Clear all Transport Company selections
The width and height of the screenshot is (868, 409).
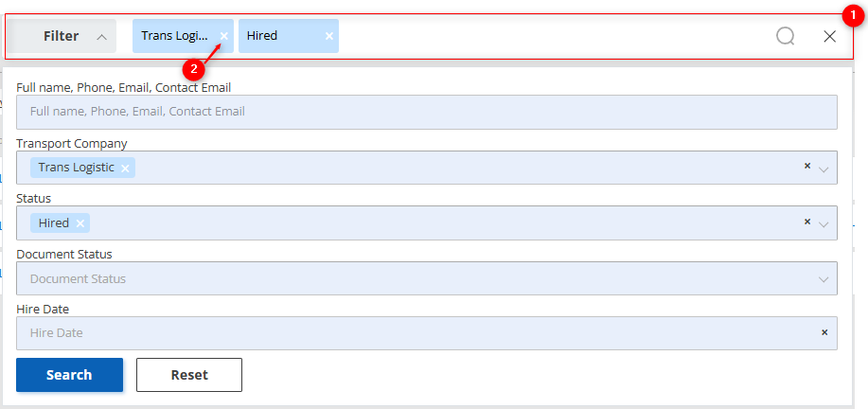pos(807,166)
